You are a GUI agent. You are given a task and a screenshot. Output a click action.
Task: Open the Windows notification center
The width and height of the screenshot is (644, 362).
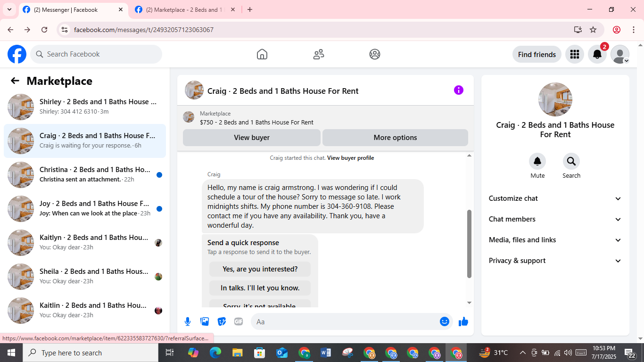[630, 353]
